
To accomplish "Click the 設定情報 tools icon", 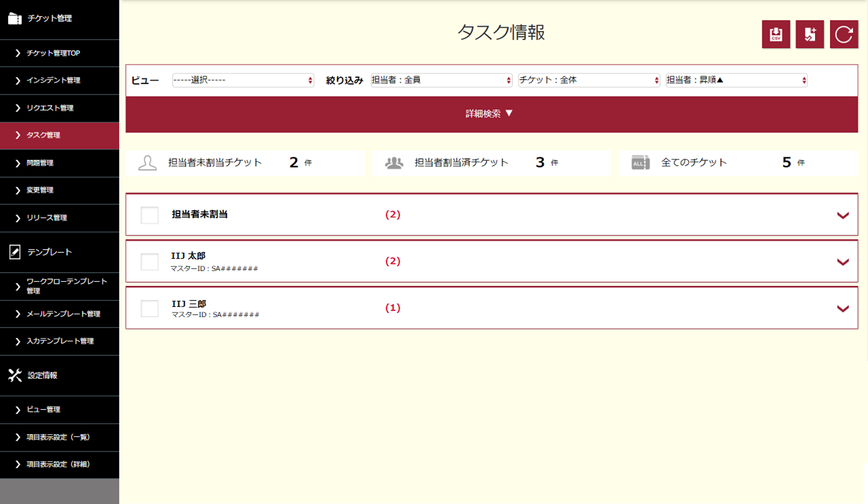I will point(15,375).
